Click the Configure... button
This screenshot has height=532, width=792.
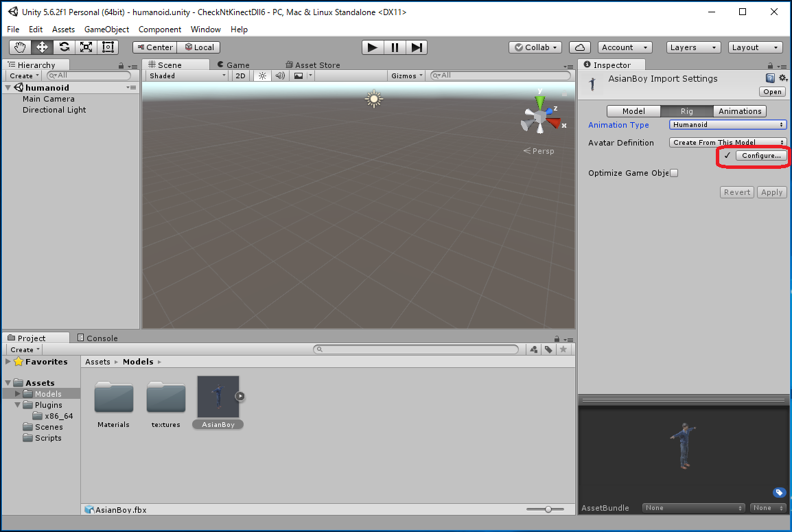(761, 156)
